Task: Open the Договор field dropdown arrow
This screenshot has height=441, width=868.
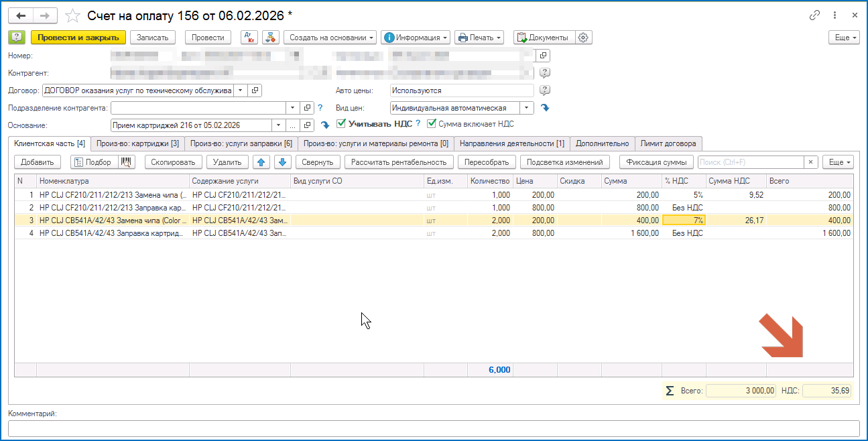Action: click(239, 90)
